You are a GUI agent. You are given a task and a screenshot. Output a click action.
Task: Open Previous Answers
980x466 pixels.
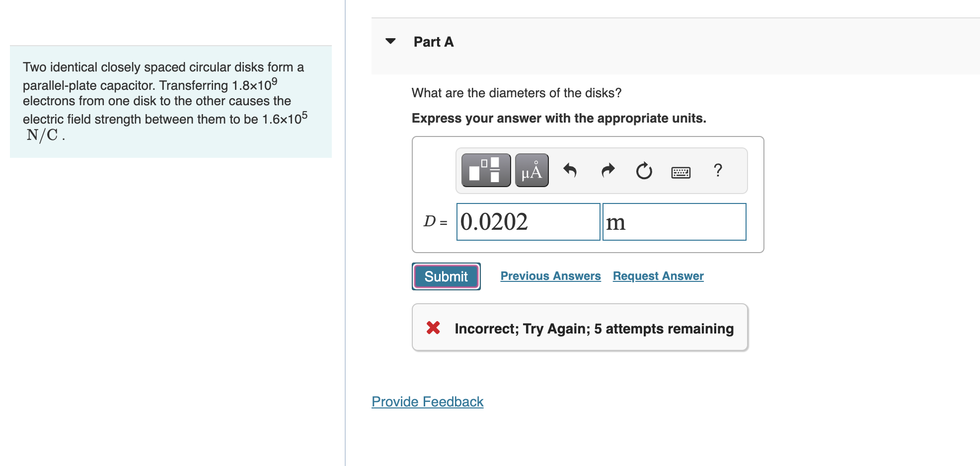(550, 276)
